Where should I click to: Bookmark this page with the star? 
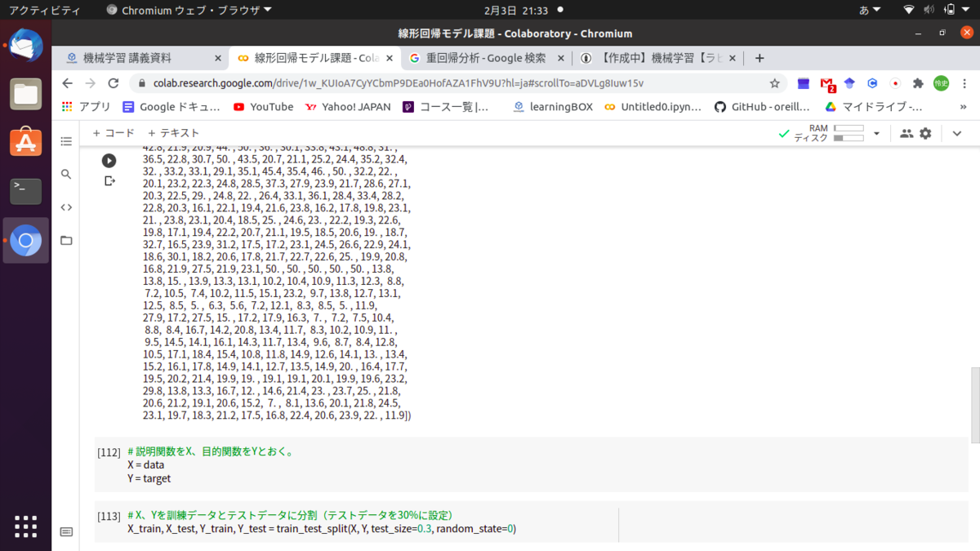[774, 83]
